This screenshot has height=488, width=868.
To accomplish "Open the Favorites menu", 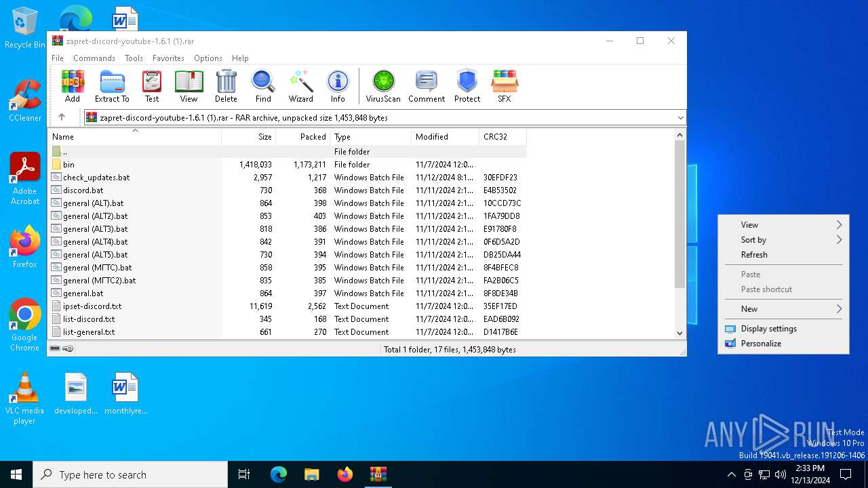I will pyautogui.click(x=168, y=58).
